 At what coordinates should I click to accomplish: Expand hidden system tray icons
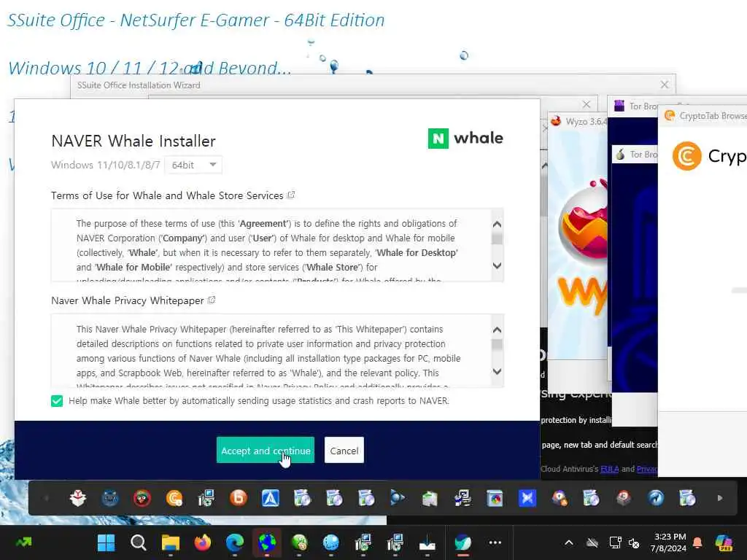(x=569, y=542)
